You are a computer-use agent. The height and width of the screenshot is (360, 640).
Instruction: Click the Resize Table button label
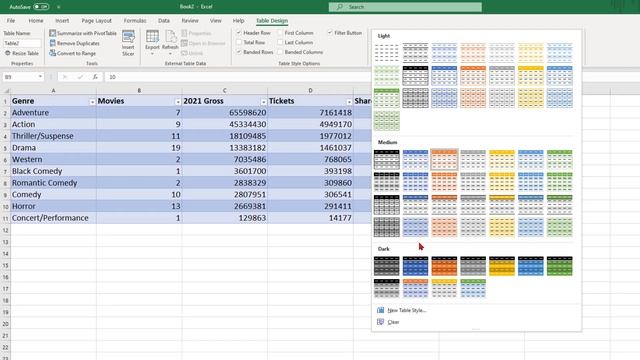[25, 53]
